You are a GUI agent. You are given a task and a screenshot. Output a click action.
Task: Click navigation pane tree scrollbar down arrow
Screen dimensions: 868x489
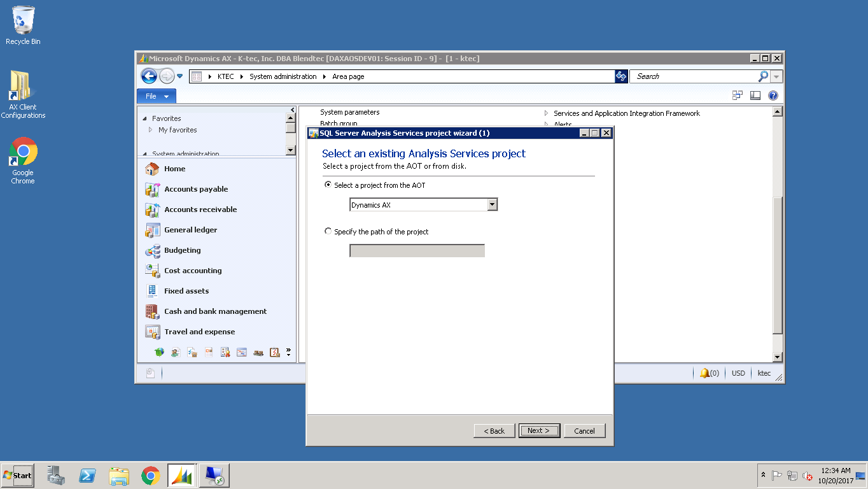291,150
